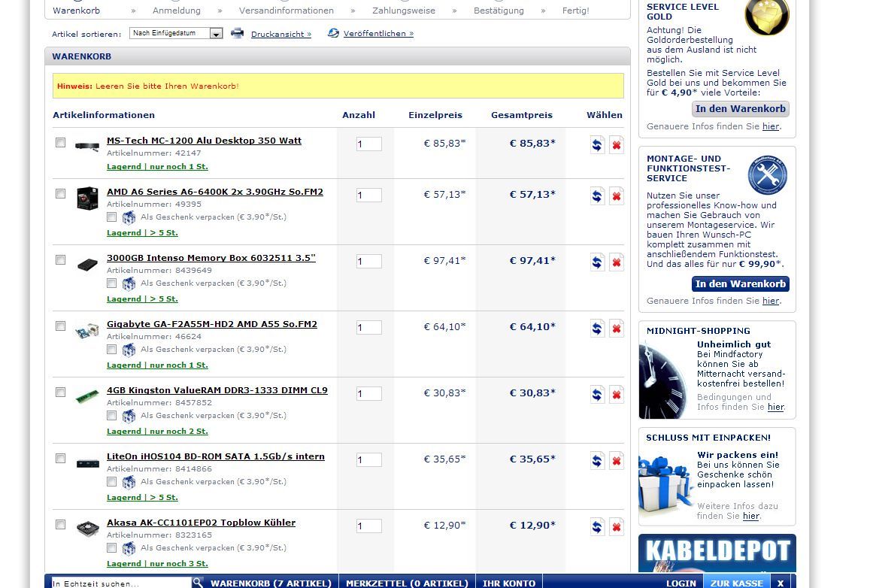Click the ZUR KASSE checkout button
The image size is (870, 588).
736,583
